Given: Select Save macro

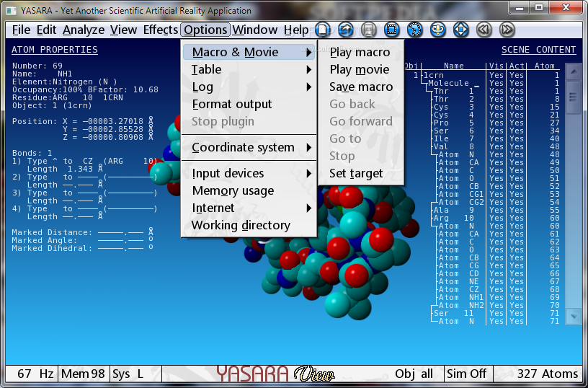Looking at the screenshot, I should (x=361, y=87).
